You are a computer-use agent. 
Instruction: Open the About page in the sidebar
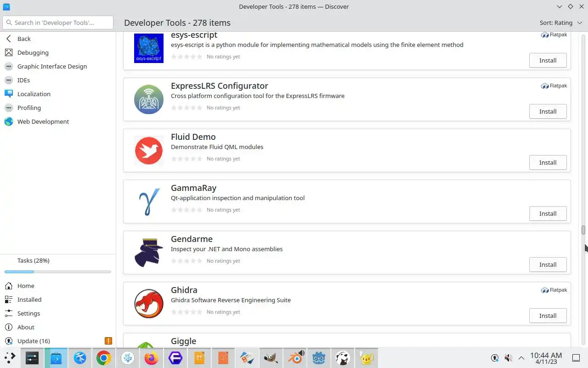(x=58, y=327)
